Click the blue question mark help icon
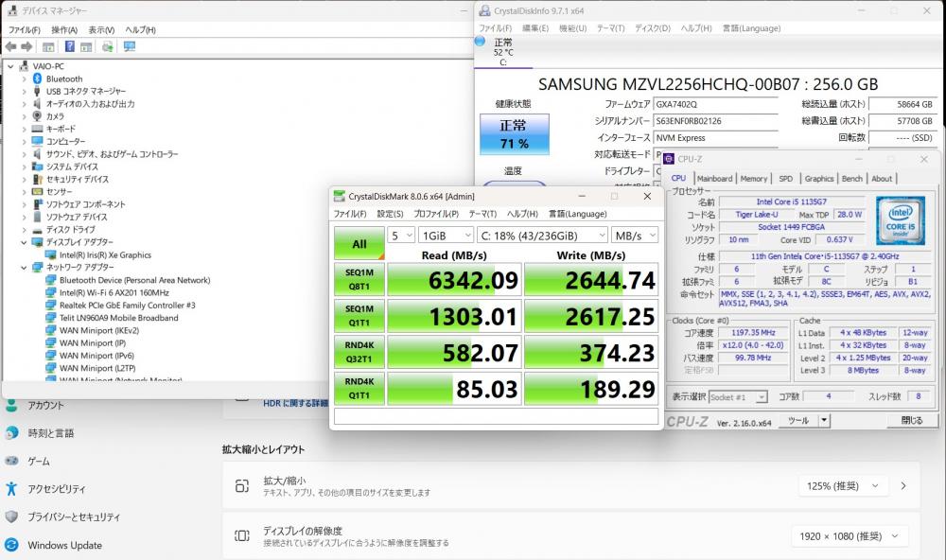 (x=69, y=46)
